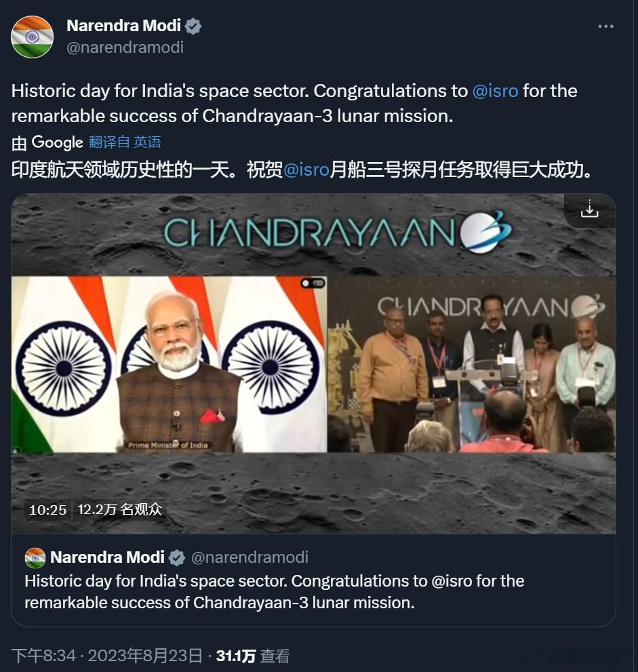Click the 31.1万 查看 view count

coord(253,656)
